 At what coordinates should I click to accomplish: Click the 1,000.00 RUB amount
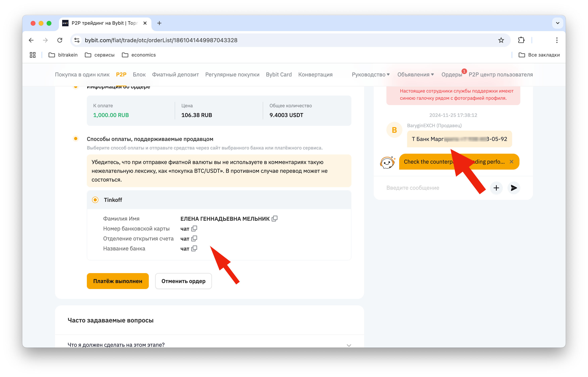(111, 115)
